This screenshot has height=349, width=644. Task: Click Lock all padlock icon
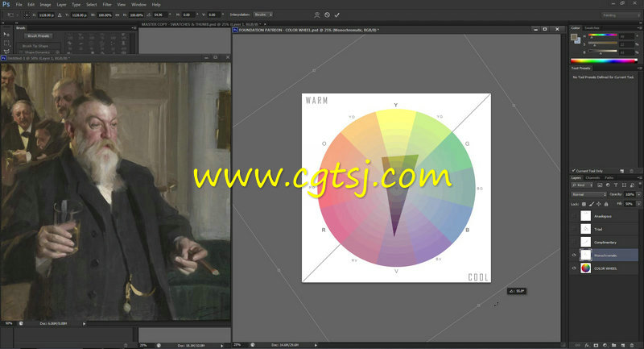pyautogui.click(x=606, y=204)
